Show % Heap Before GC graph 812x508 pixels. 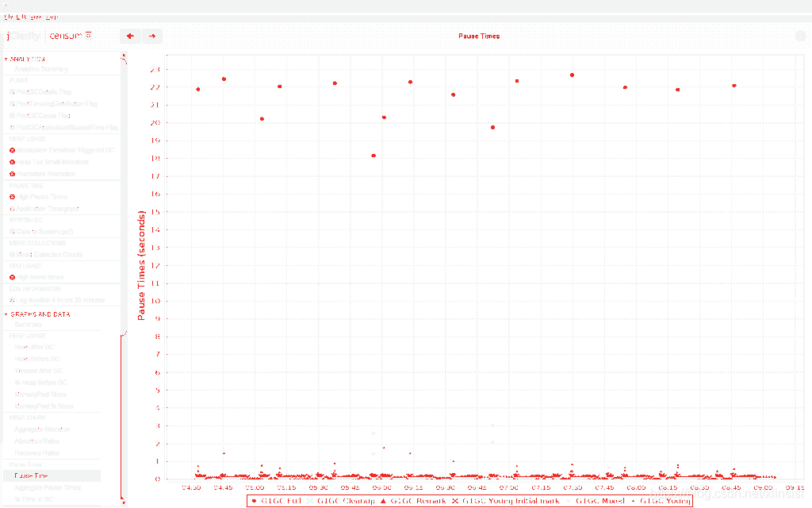pos(41,383)
